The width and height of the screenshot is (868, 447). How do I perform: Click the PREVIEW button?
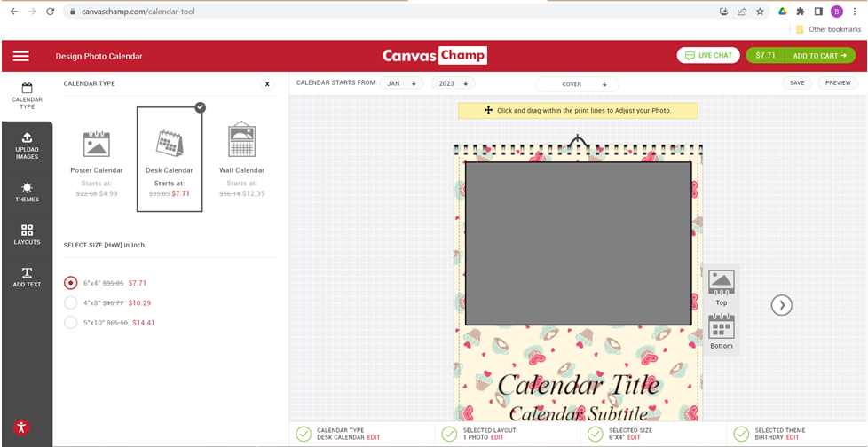pyautogui.click(x=838, y=83)
